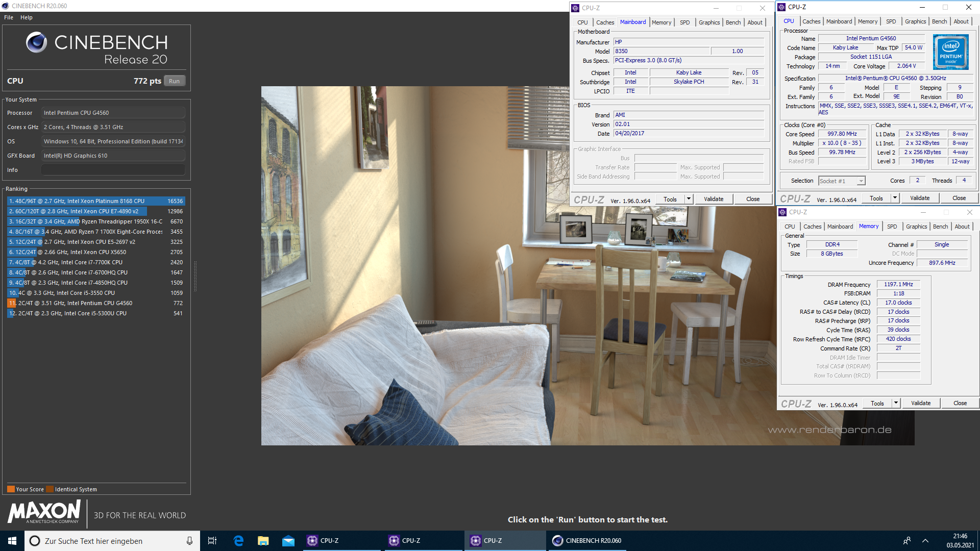Image resolution: width=980 pixels, height=551 pixels.
Task: Click the GFX Board field Intel HD Graphics 610
Action: click(113, 156)
